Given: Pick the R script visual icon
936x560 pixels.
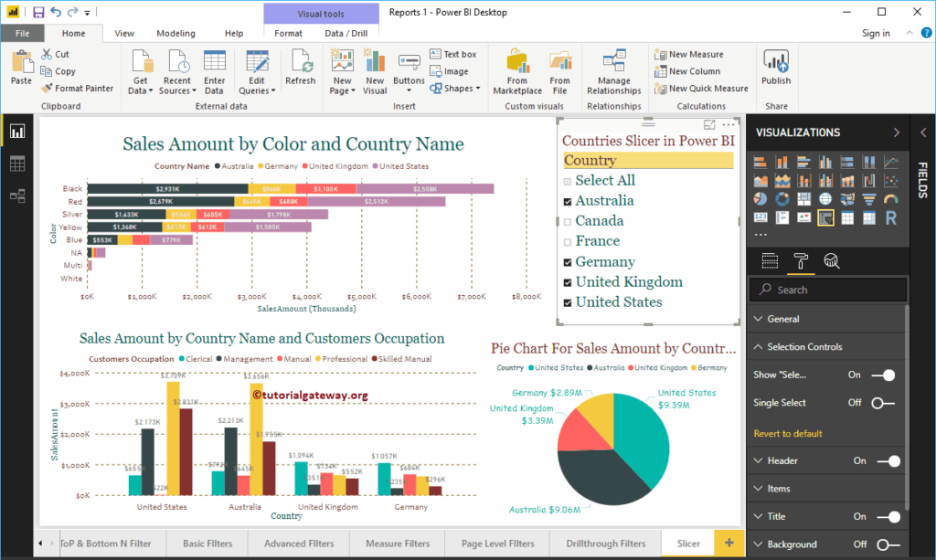Looking at the screenshot, I should click(890, 218).
